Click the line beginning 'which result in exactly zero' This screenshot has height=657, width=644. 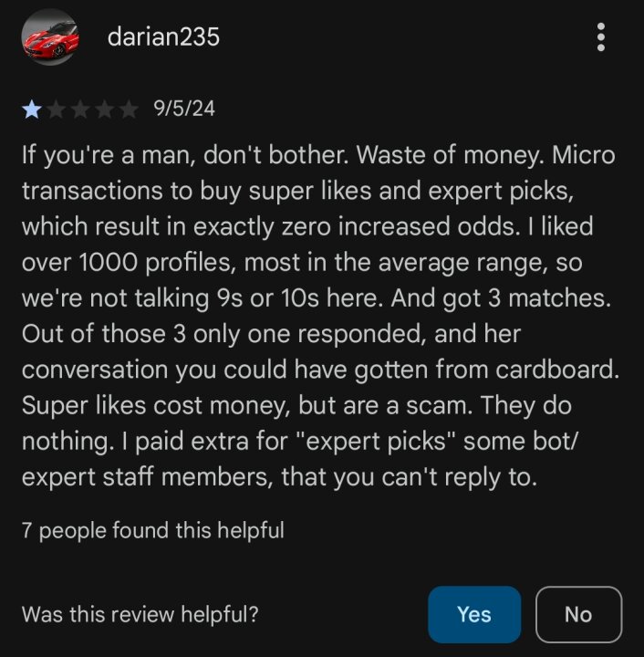307,226
